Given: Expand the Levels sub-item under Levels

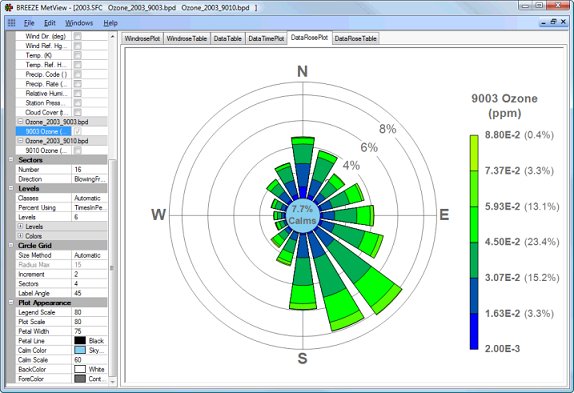Looking at the screenshot, I should coord(20,226).
